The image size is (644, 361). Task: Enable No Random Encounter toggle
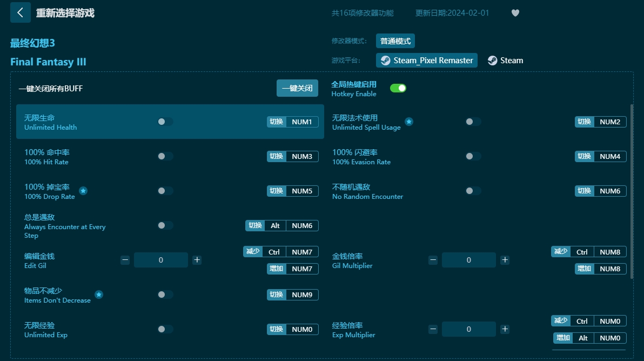coord(473,191)
